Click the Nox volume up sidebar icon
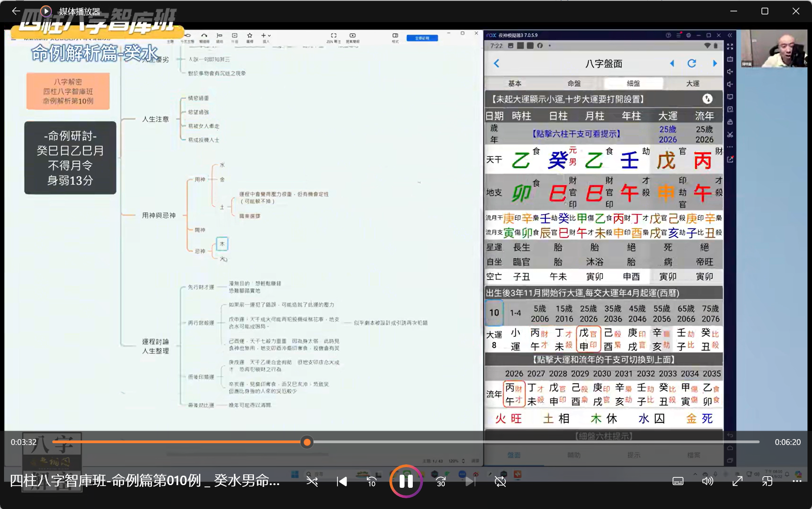The width and height of the screenshot is (812, 509). tap(730, 72)
